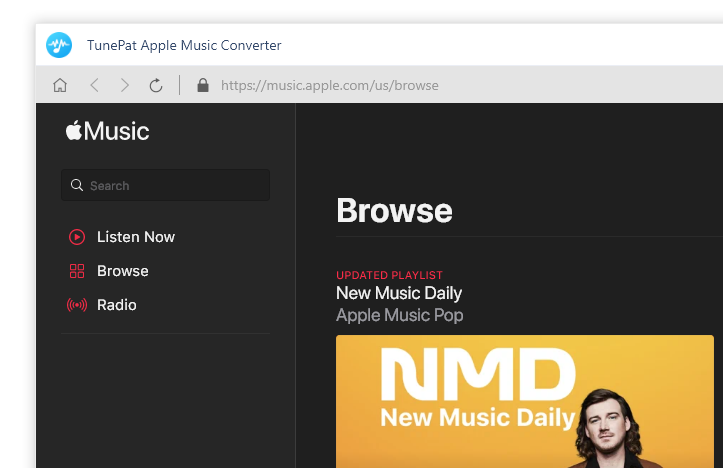The image size is (723, 468).
Task: Click the padlock security icon
Action: [x=203, y=85]
